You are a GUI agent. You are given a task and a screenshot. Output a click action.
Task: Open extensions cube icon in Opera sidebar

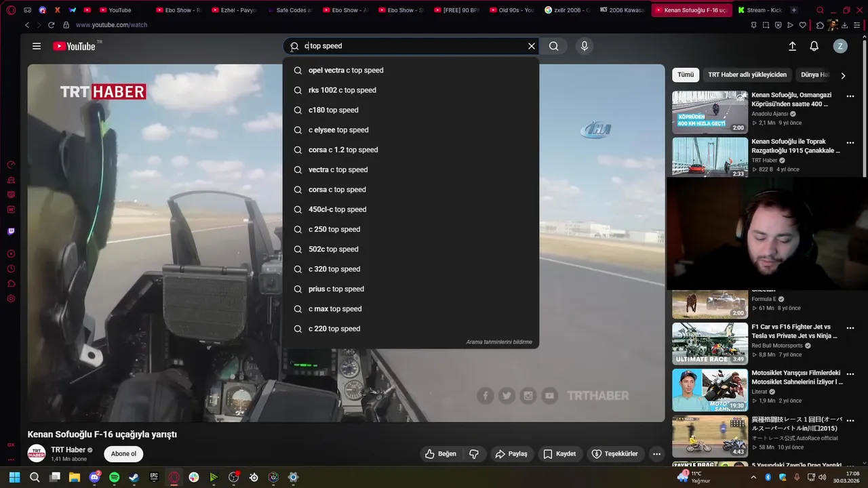tap(11, 284)
